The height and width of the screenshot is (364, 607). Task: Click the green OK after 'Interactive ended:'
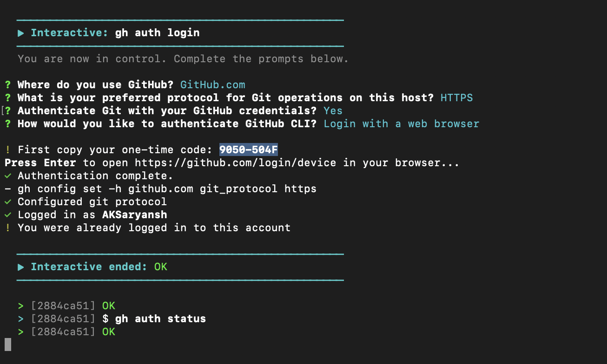161,267
